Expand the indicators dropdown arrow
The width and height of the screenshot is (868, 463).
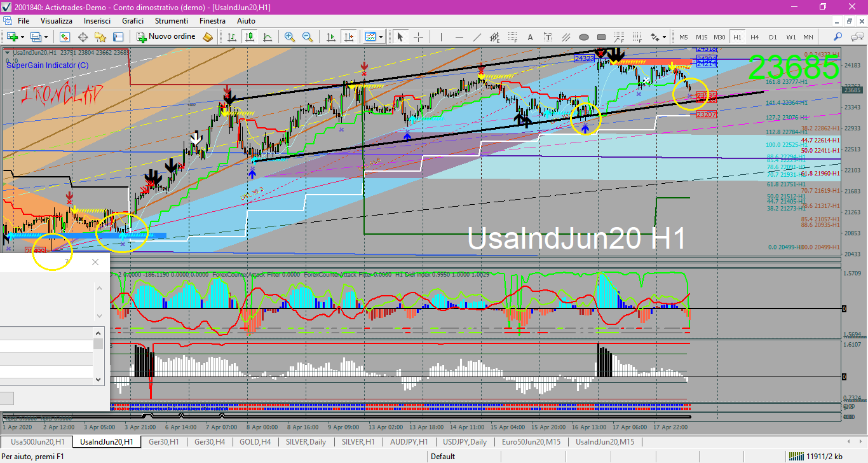click(x=381, y=37)
